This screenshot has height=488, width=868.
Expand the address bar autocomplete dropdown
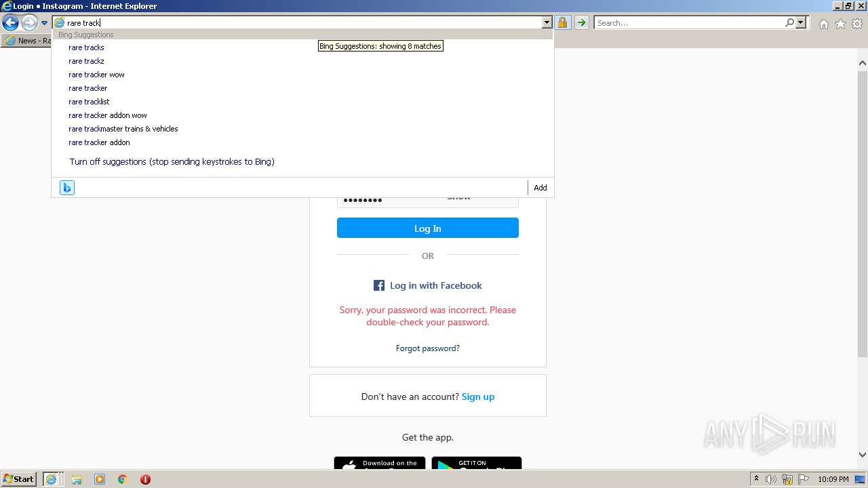(x=547, y=22)
